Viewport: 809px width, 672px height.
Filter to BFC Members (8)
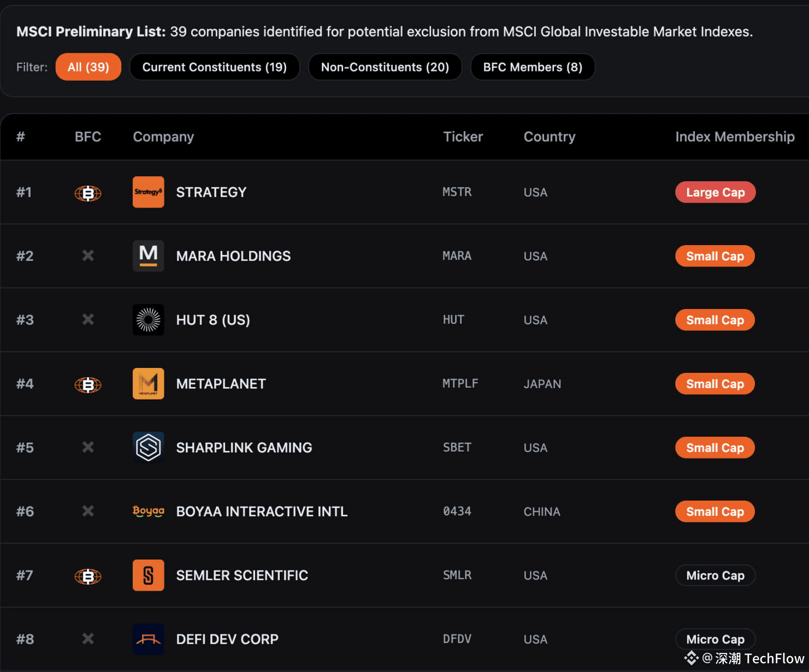pyautogui.click(x=533, y=67)
